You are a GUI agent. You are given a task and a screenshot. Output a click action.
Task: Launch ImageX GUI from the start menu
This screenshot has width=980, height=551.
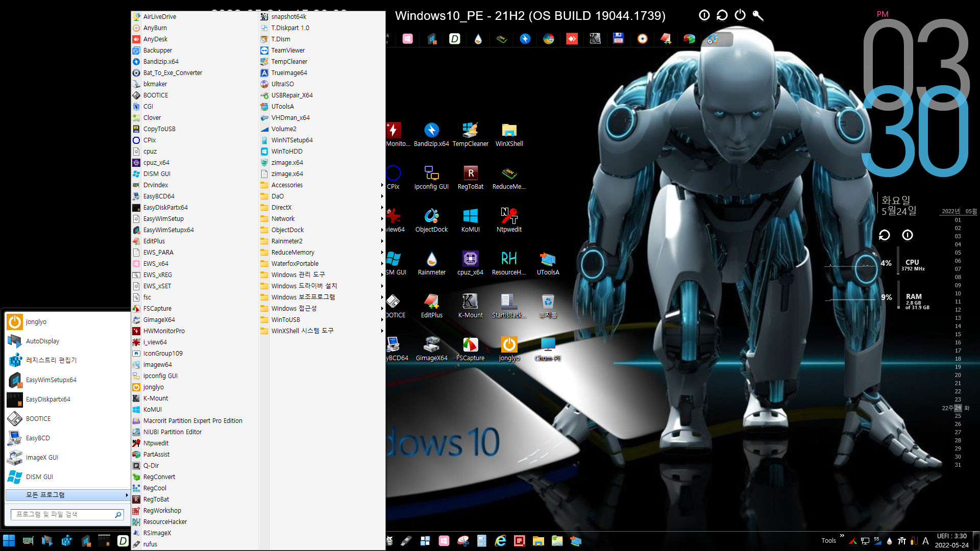(67, 458)
